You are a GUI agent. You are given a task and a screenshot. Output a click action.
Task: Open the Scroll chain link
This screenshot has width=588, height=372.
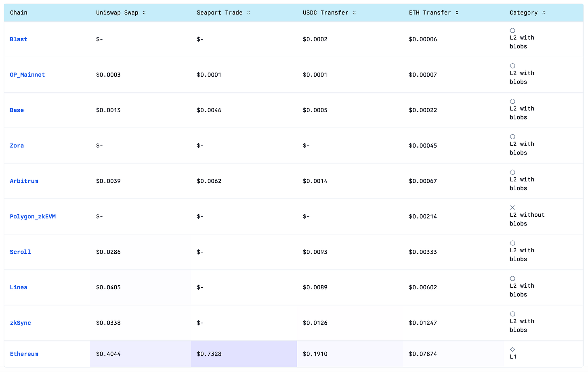tap(20, 252)
